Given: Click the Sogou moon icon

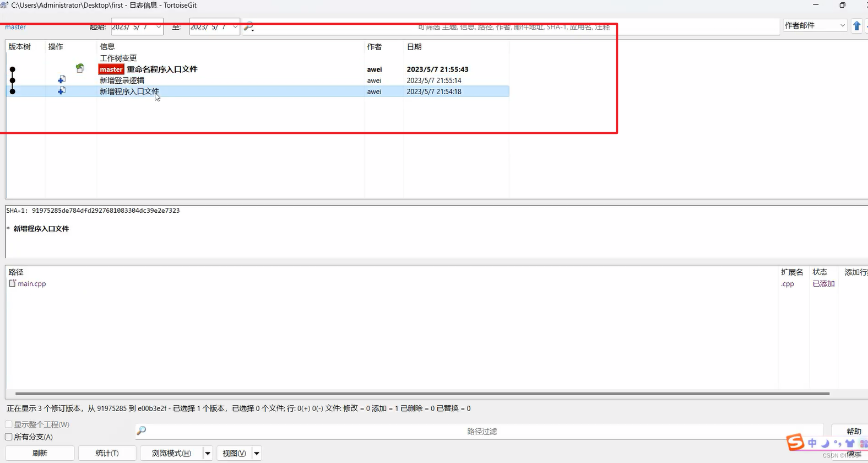Looking at the screenshot, I should pos(826,443).
